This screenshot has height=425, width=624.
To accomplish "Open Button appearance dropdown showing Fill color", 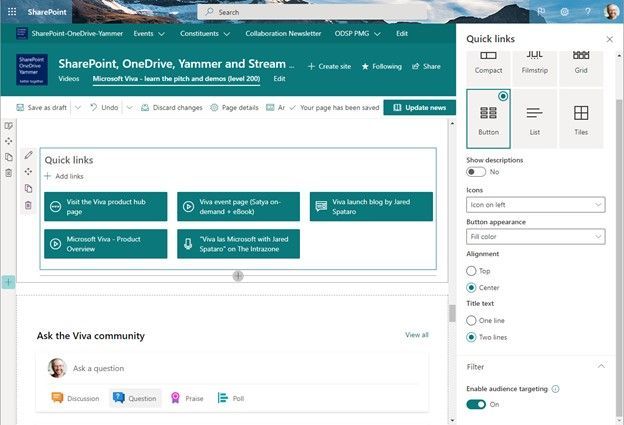I will click(x=536, y=236).
